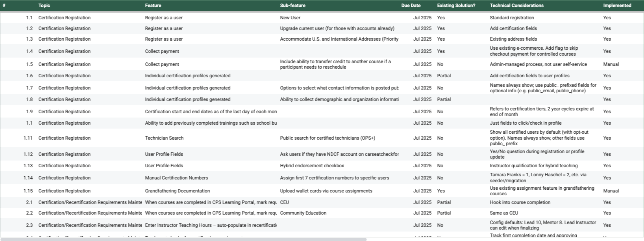644x241 pixels.
Task: Select row 1.12 'User Profile Fields' cell
Action: click(x=164, y=154)
